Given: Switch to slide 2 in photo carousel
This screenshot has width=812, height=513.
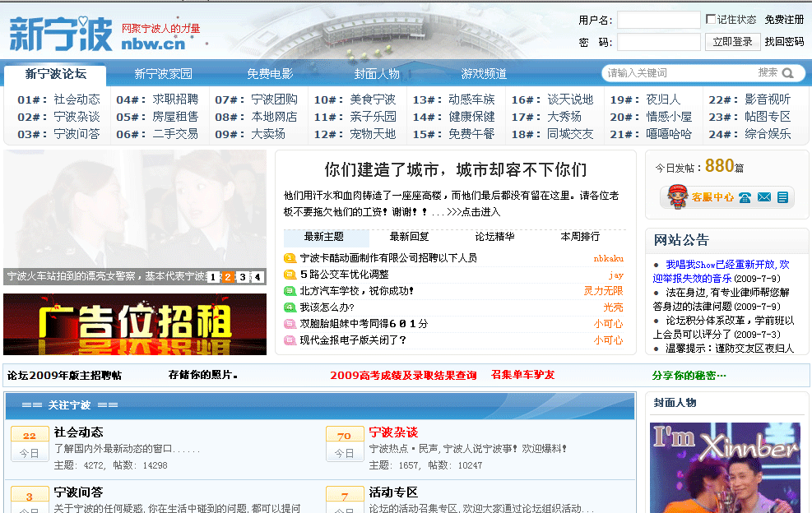Looking at the screenshot, I should pos(227,277).
